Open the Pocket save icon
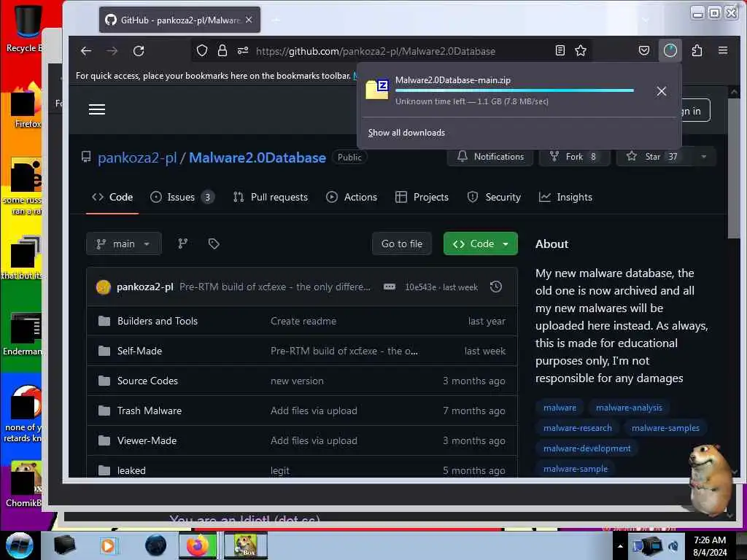Screen dimensions: 747x560 [644, 50]
